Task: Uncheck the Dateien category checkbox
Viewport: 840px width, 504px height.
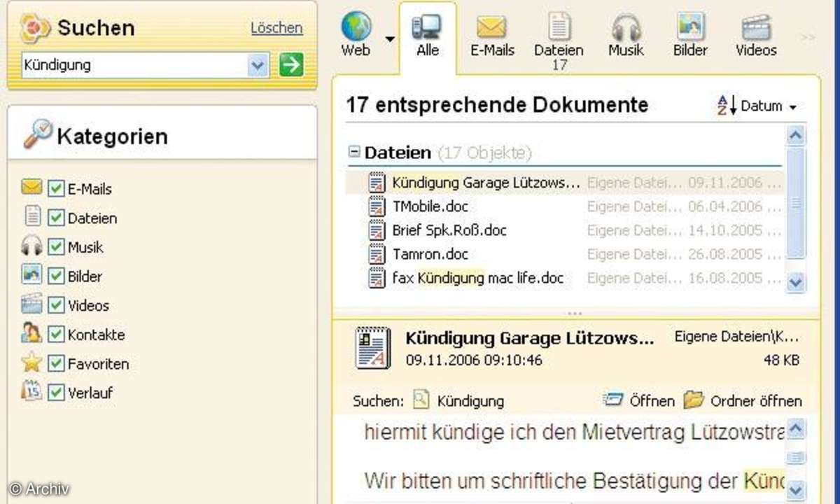Action: (57, 218)
